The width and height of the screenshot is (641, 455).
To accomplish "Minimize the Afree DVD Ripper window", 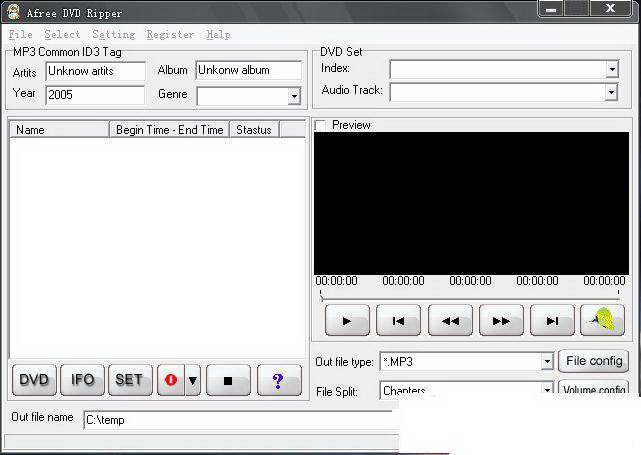I will click(551, 9).
